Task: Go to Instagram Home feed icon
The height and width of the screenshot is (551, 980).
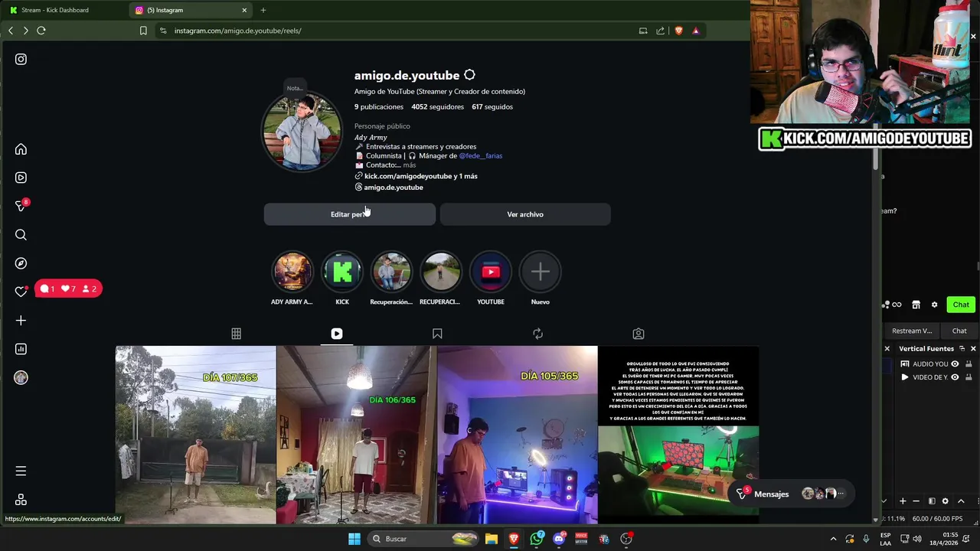Action: [x=21, y=149]
